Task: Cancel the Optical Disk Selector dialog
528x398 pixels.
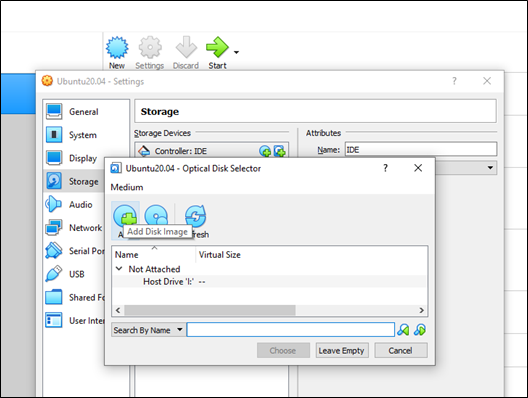Action: (401, 351)
